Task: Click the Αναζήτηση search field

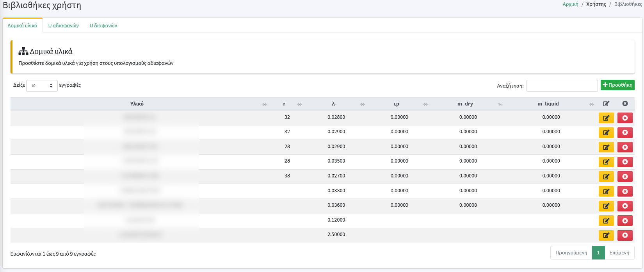Action: click(x=562, y=86)
